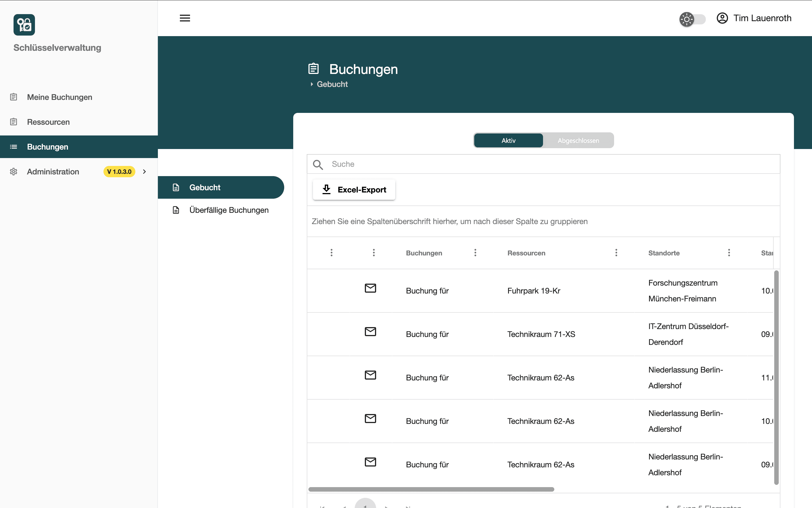
Task: Open Meine Buchungen in the sidebar
Action: click(79, 97)
